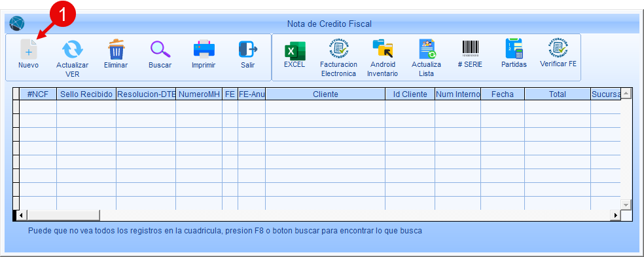The width and height of the screenshot is (644, 257).
Task: Select the FE column header
Action: tap(230, 94)
